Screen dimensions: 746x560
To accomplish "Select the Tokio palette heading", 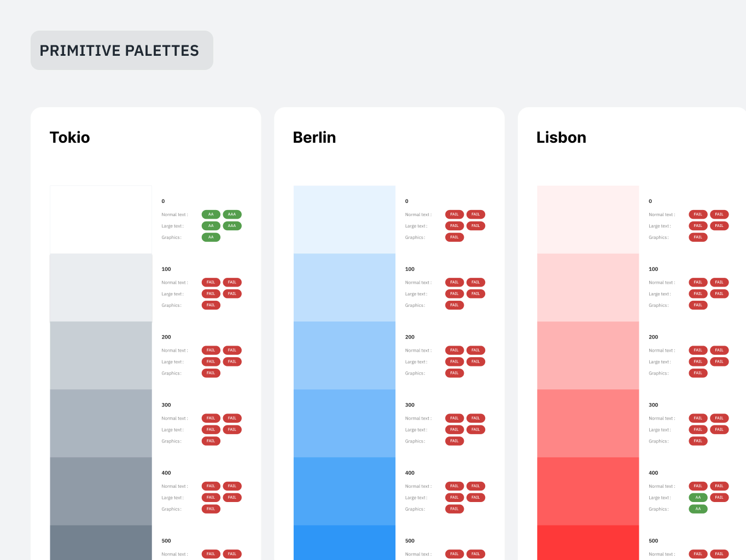I will point(69,137).
